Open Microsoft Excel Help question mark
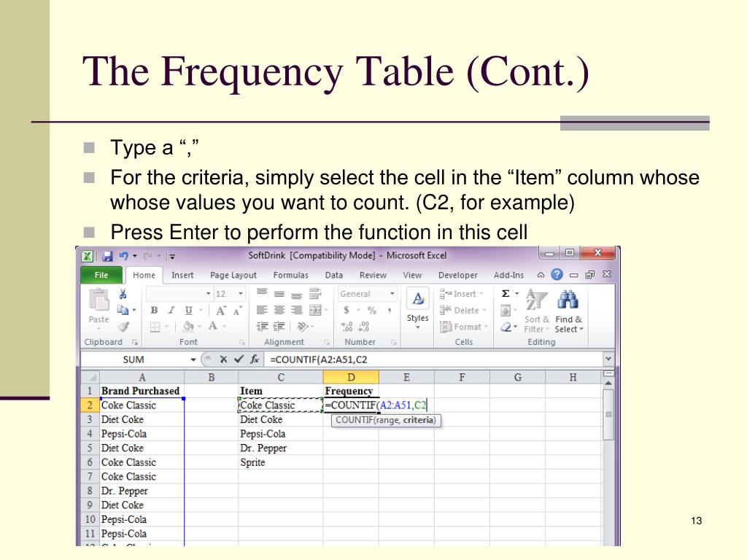Image resolution: width=747 pixels, height=560 pixels. [557, 274]
